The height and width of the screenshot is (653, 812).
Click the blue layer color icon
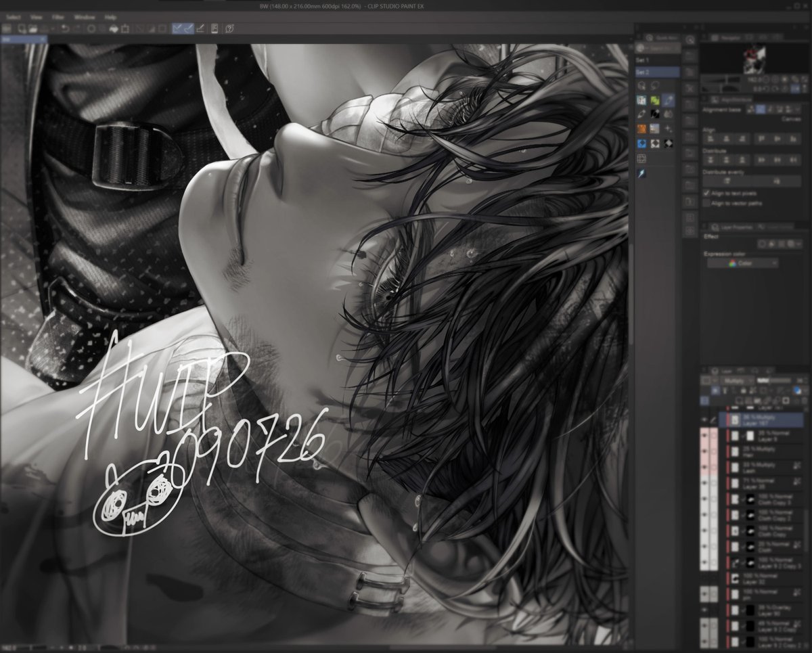tap(798, 390)
